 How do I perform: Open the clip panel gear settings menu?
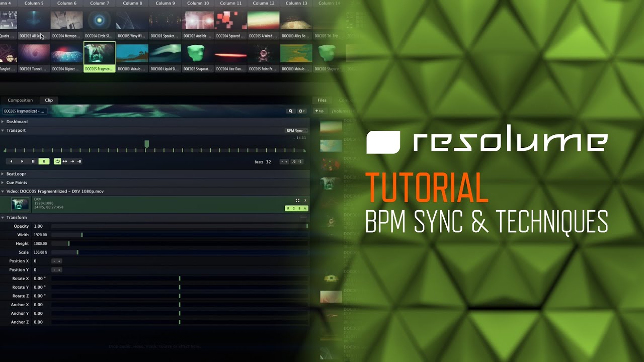click(x=302, y=111)
